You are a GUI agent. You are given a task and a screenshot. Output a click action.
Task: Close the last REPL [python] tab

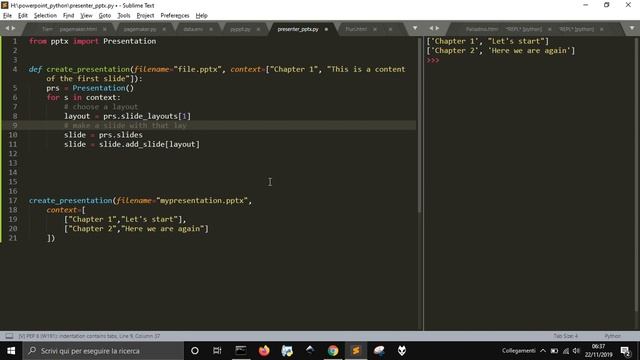[602, 29]
